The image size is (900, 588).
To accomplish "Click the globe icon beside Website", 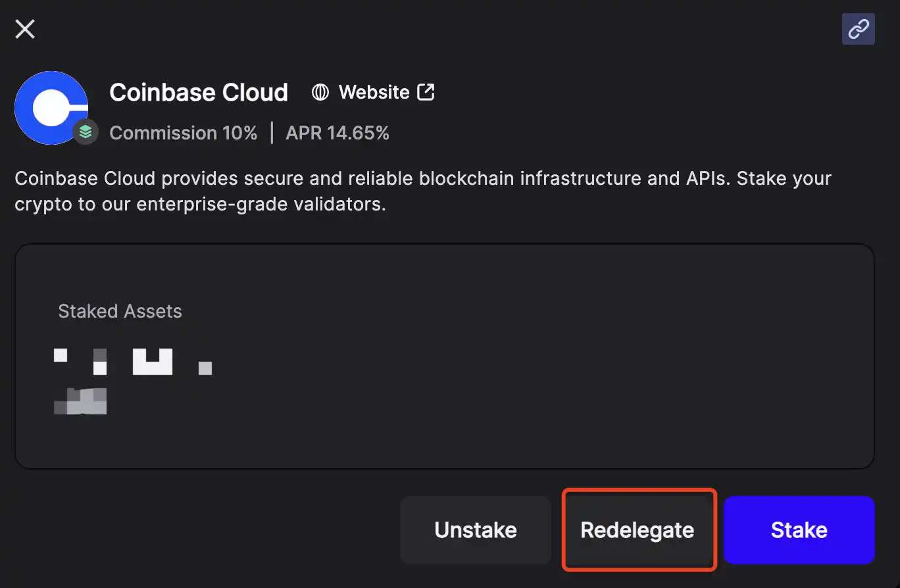I will [x=320, y=93].
